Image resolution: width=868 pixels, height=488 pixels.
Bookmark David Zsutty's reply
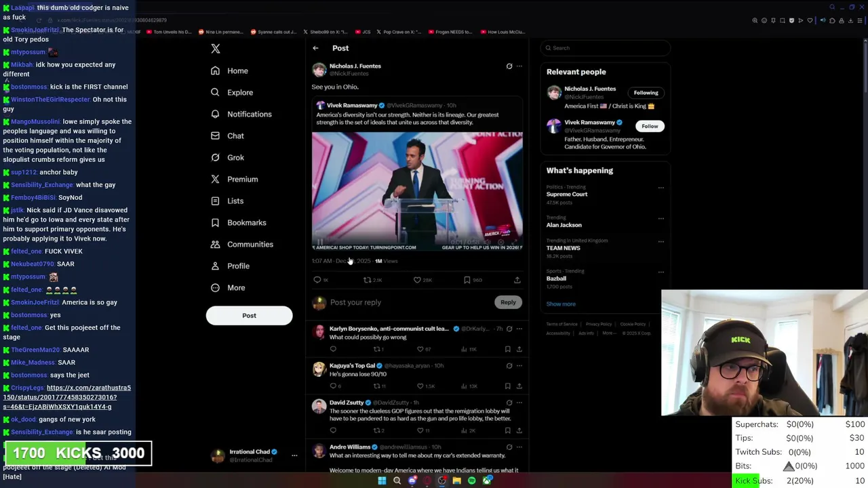[507, 430]
